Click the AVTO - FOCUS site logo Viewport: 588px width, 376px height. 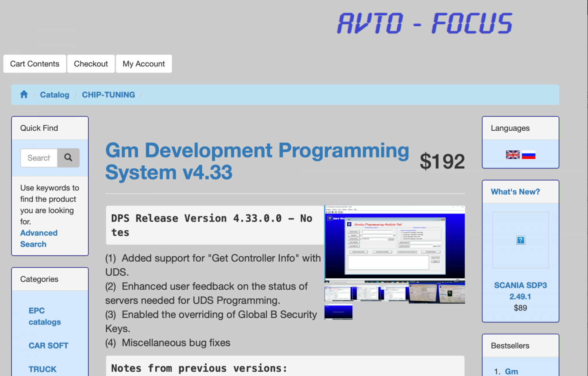pyautogui.click(x=425, y=23)
